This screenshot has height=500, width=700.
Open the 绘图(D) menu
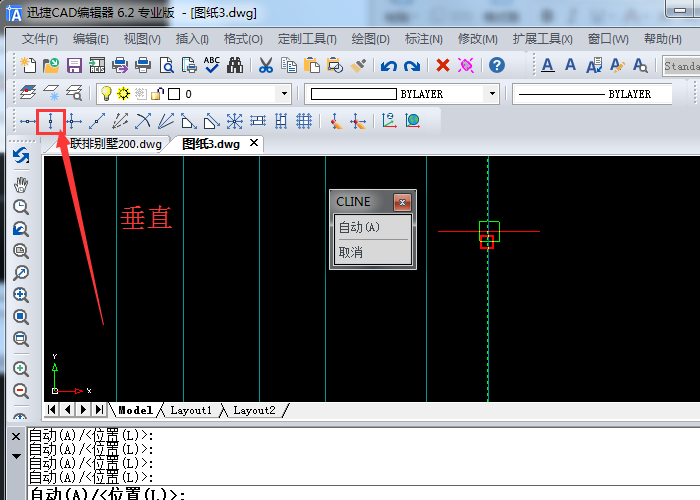pyautogui.click(x=371, y=39)
